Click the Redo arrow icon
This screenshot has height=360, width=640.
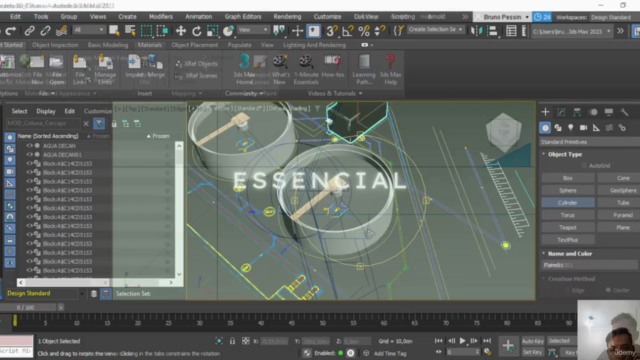tap(11, 31)
